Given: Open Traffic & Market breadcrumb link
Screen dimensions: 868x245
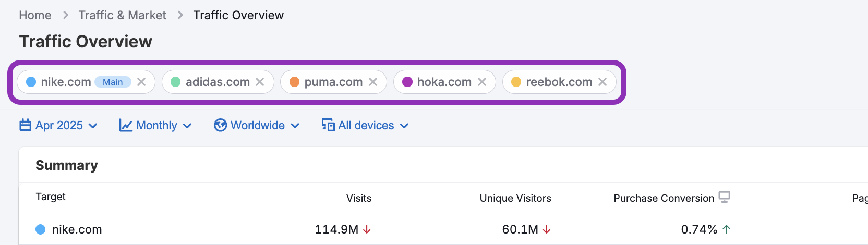Looking at the screenshot, I should pos(122,15).
